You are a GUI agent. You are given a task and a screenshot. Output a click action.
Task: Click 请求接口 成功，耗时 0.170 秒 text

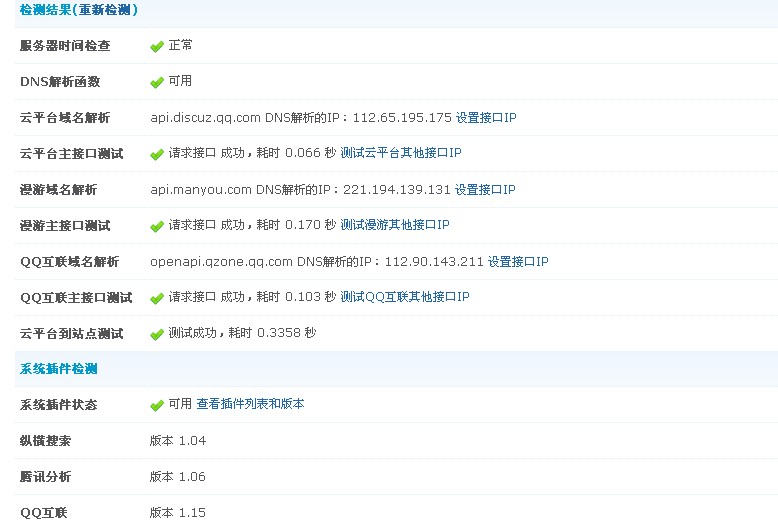coord(252,225)
